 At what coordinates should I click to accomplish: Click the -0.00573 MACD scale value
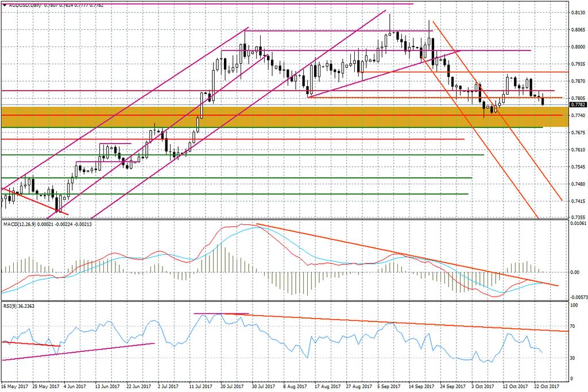coord(578,297)
